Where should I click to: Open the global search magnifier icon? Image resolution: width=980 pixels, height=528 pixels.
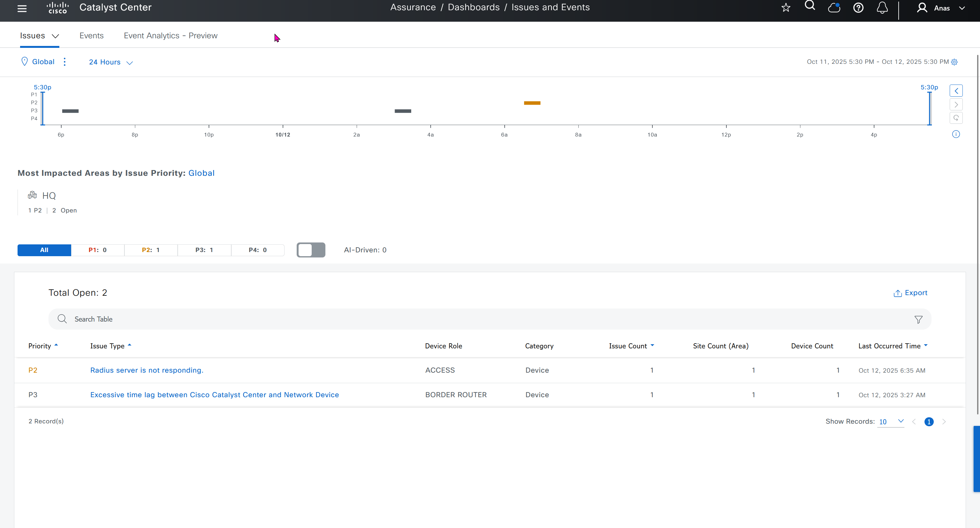coord(810,6)
